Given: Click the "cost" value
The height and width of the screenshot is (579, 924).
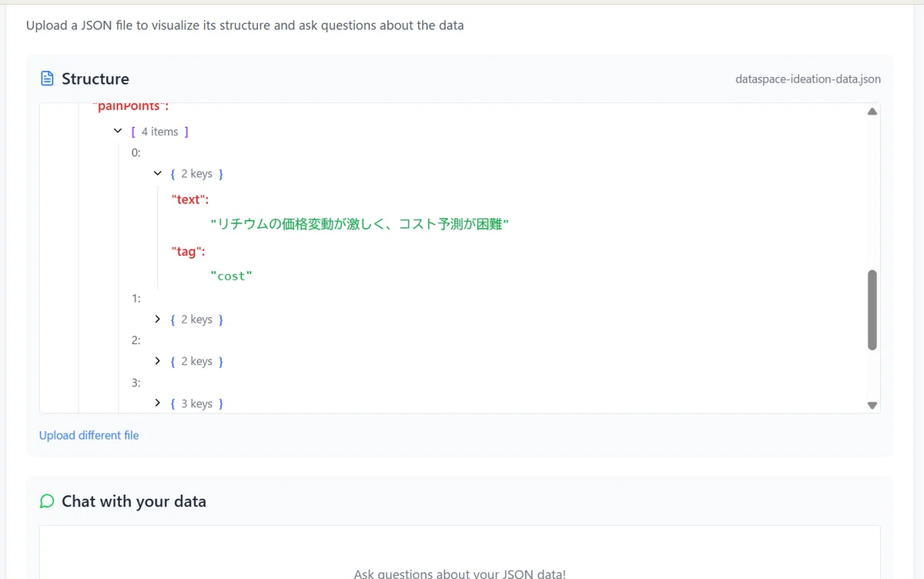Looking at the screenshot, I should 231,276.
